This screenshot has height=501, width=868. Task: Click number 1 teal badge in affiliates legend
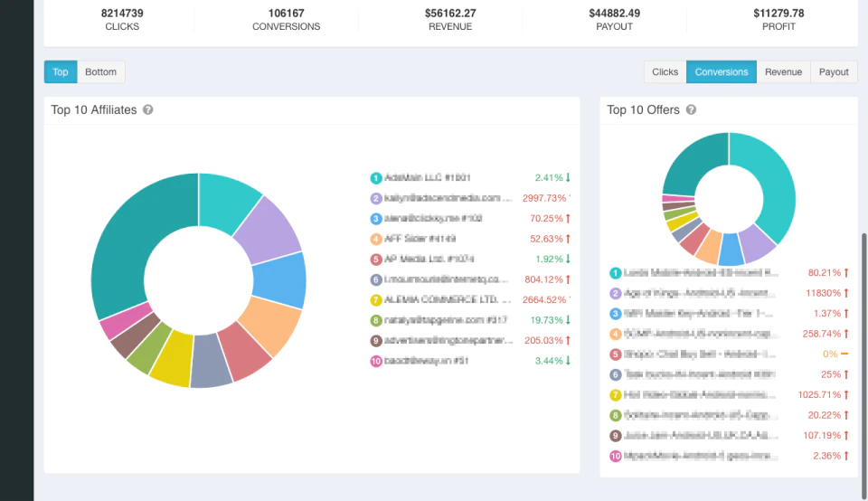click(x=376, y=178)
